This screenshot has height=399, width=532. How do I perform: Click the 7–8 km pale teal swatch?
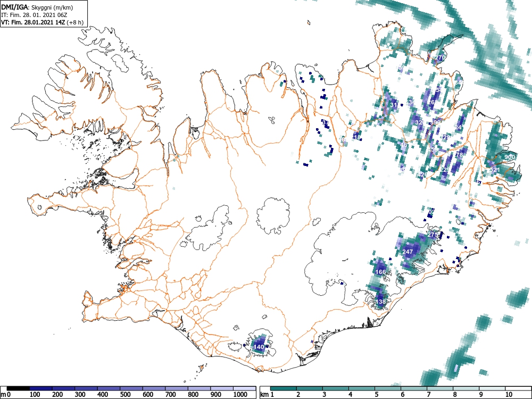click(440, 388)
